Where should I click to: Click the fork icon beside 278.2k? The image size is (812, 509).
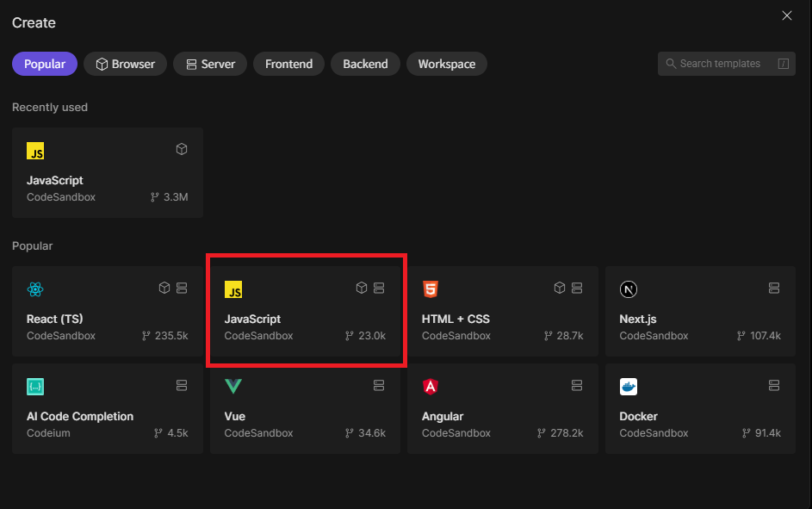tap(541, 433)
